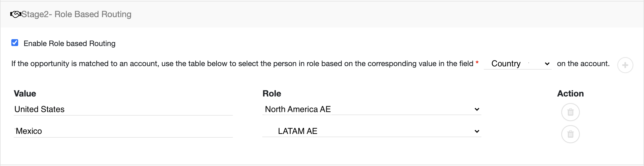The height and width of the screenshot is (166, 644).
Task: Add a new routing row with plus icon
Action: pos(625,65)
